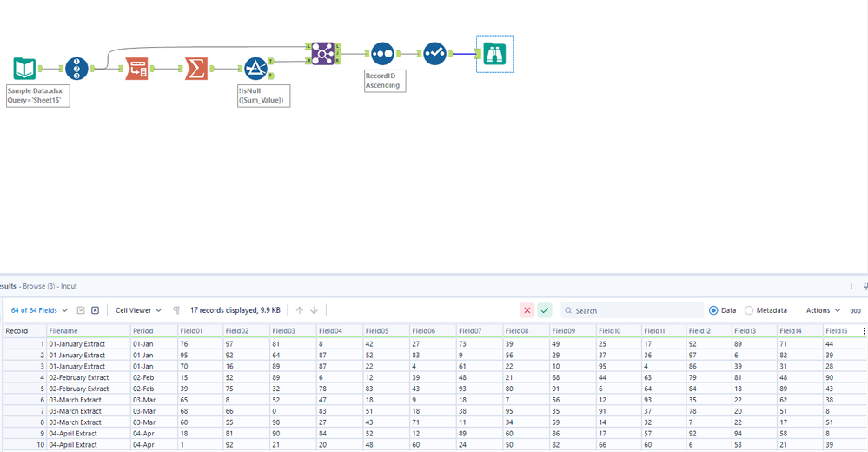Choose the Data radio button

point(713,310)
